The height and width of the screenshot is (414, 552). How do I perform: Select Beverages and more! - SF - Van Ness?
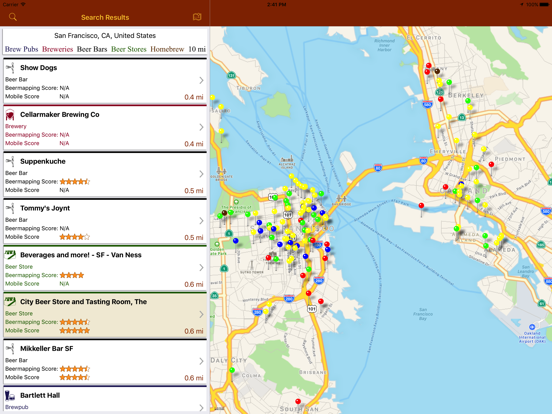(x=81, y=255)
